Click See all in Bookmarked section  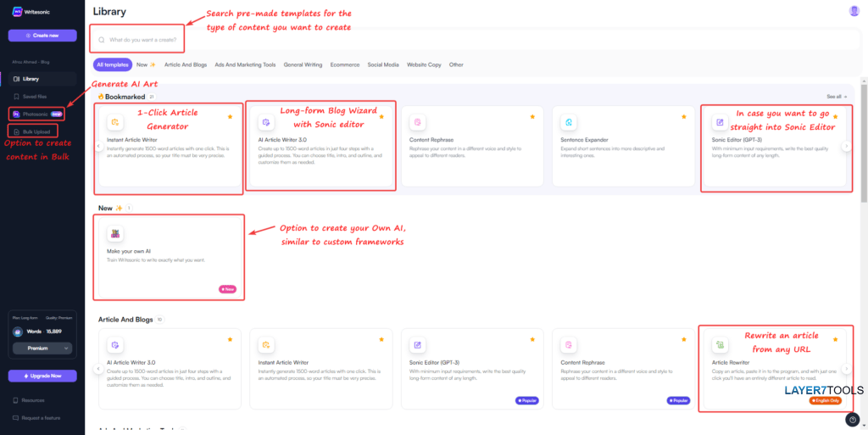(837, 97)
